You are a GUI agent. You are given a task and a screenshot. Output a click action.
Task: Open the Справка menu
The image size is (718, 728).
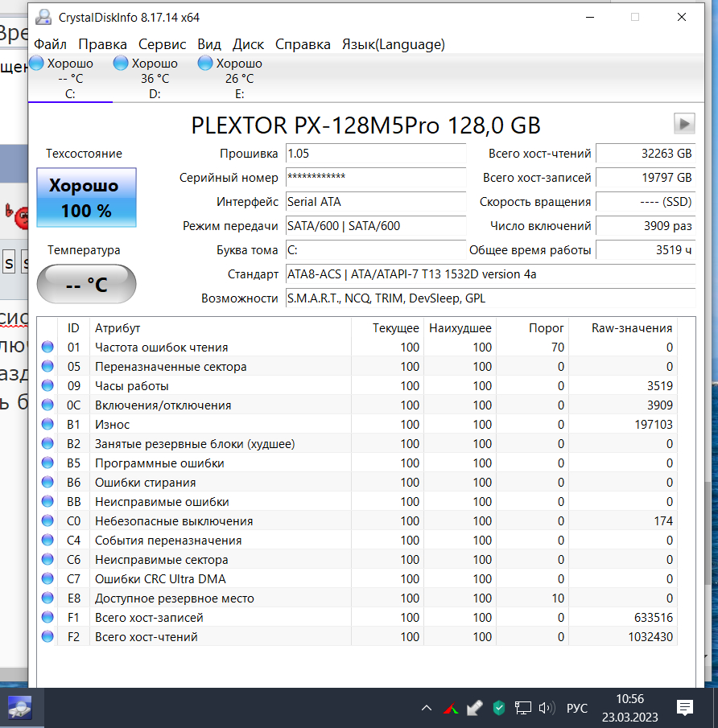303,44
